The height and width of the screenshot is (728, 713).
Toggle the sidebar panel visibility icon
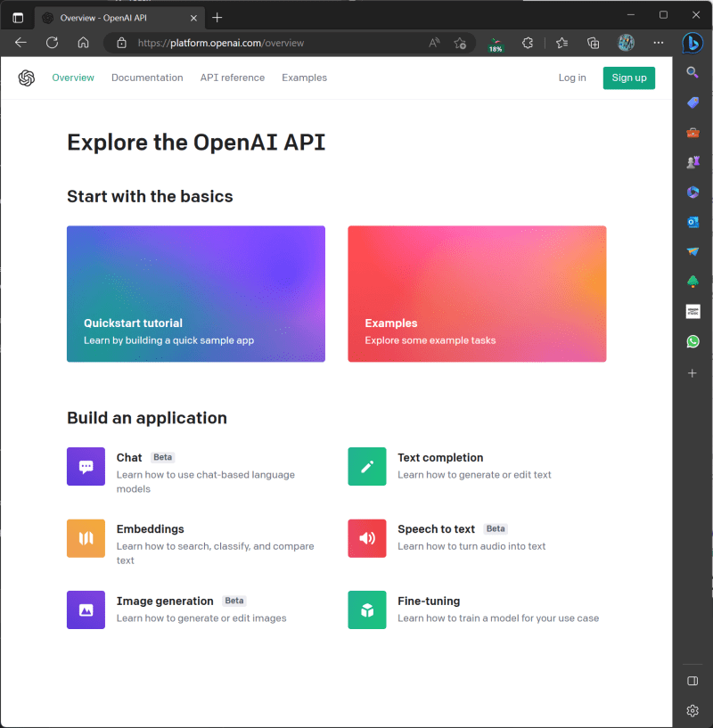tap(693, 681)
